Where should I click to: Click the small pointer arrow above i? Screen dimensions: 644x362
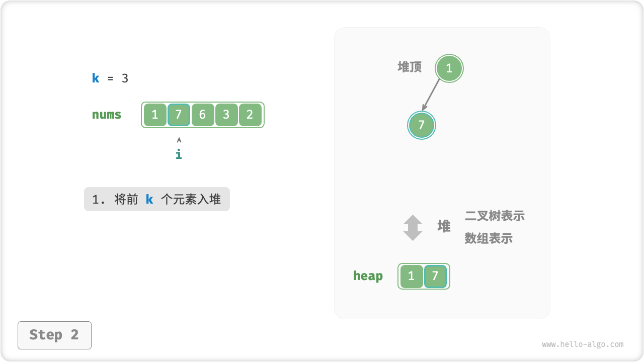point(179,140)
